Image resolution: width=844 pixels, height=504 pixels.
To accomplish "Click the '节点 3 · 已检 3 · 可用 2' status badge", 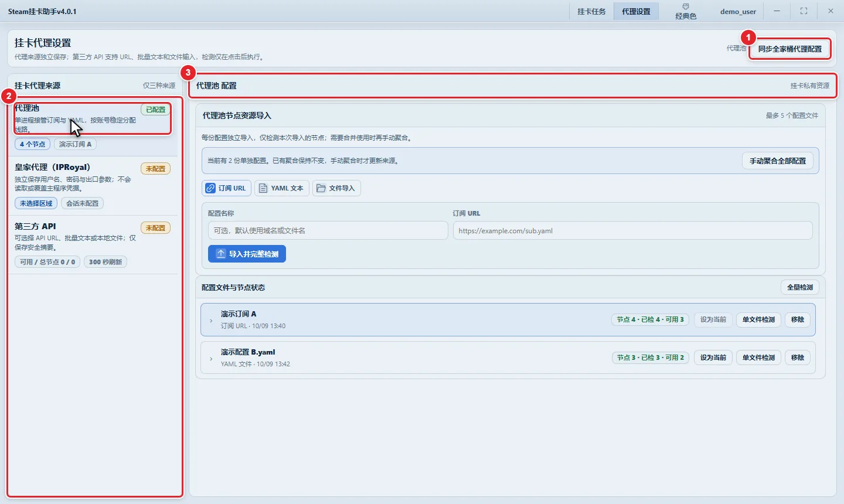I will click(651, 357).
